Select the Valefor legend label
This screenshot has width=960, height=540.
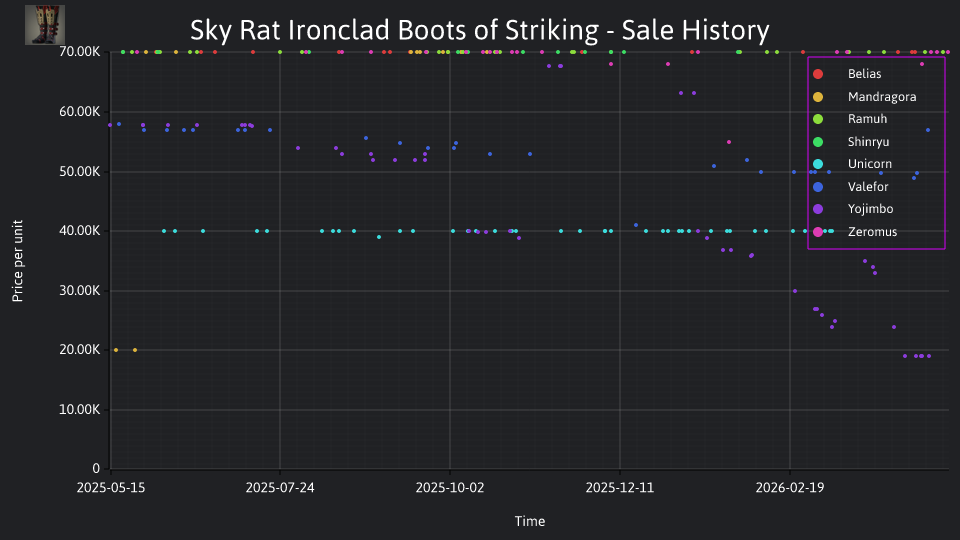[x=868, y=187]
